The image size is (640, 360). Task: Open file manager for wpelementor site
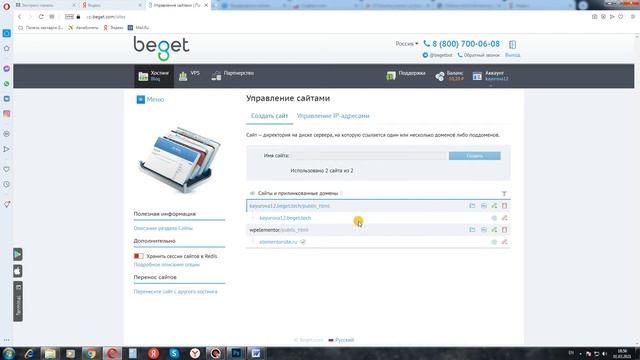click(472, 230)
